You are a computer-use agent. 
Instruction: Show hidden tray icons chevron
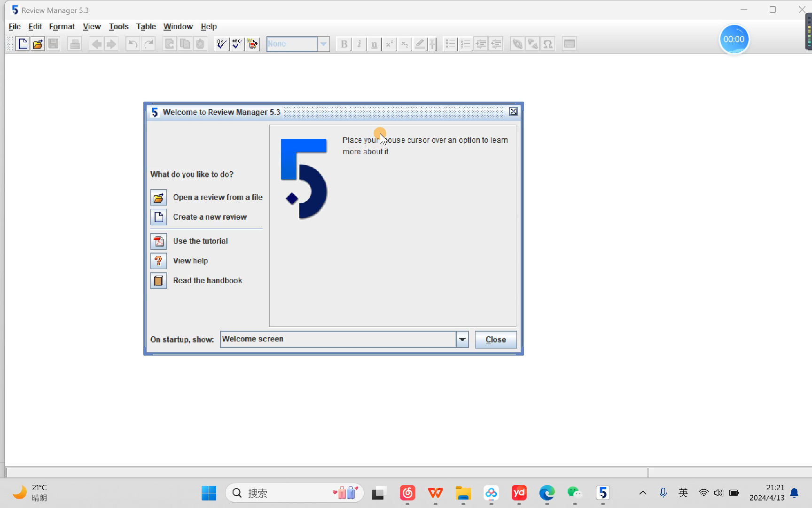[x=642, y=493]
